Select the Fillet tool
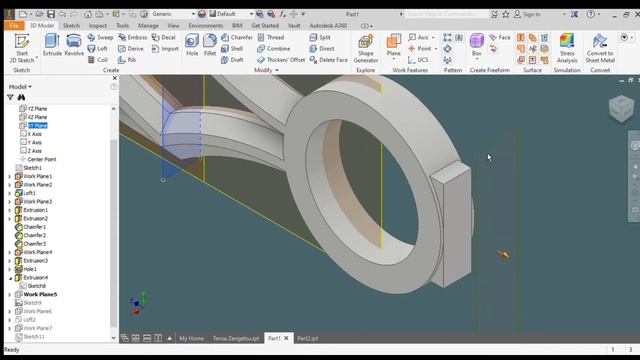 (210, 45)
